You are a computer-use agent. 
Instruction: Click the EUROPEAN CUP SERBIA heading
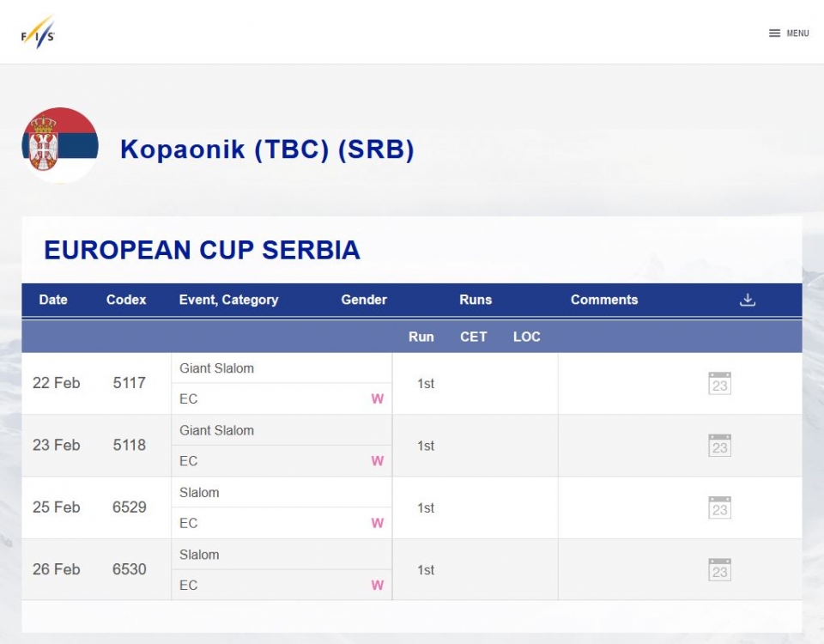[x=202, y=250]
